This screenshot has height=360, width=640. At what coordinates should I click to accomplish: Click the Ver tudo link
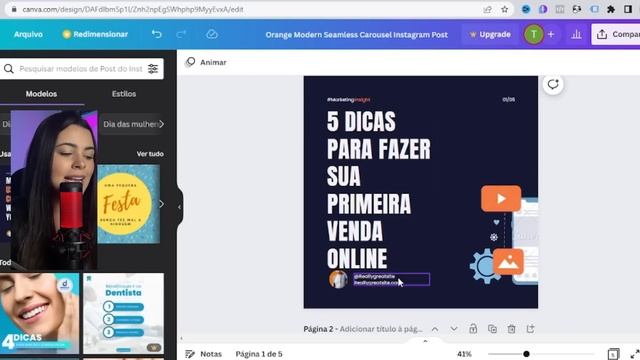(x=150, y=154)
